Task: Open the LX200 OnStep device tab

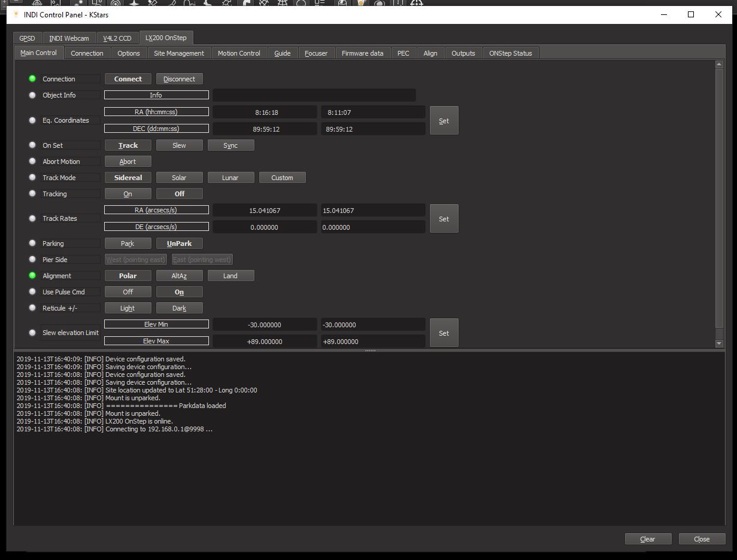Action: [166, 37]
